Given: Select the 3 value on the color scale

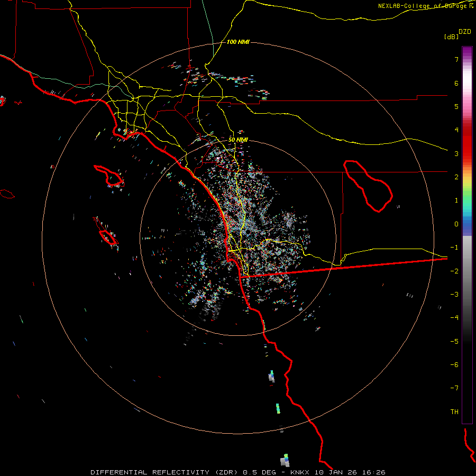Looking at the screenshot, I should (456, 153).
